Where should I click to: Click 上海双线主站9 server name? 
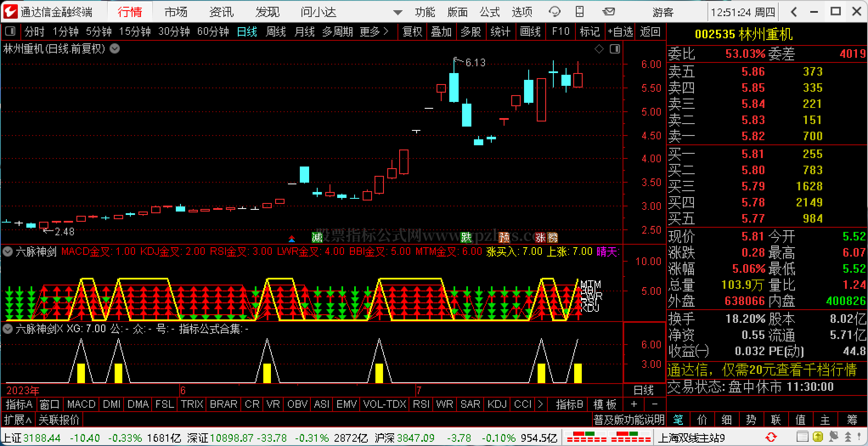691,438
